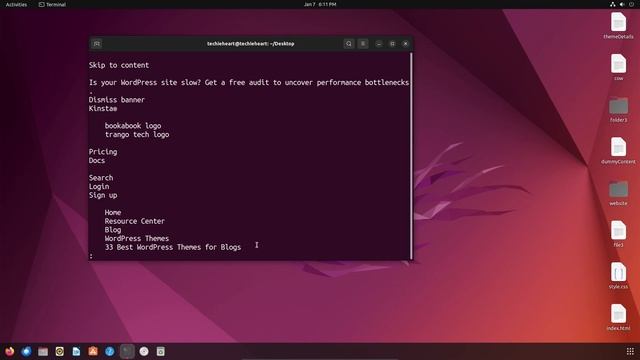This screenshot has width=640, height=360.
Task: Open Rhythmbox from the dock
Action: [x=60, y=351]
